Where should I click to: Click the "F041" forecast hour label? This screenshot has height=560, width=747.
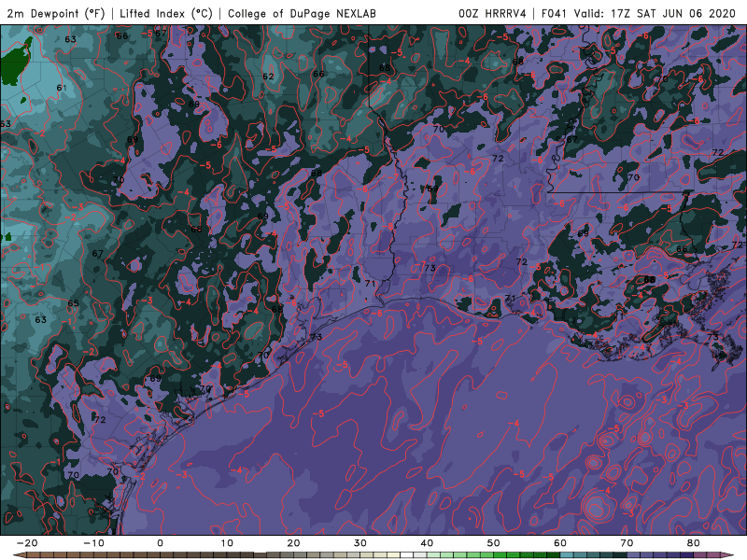point(554,13)
